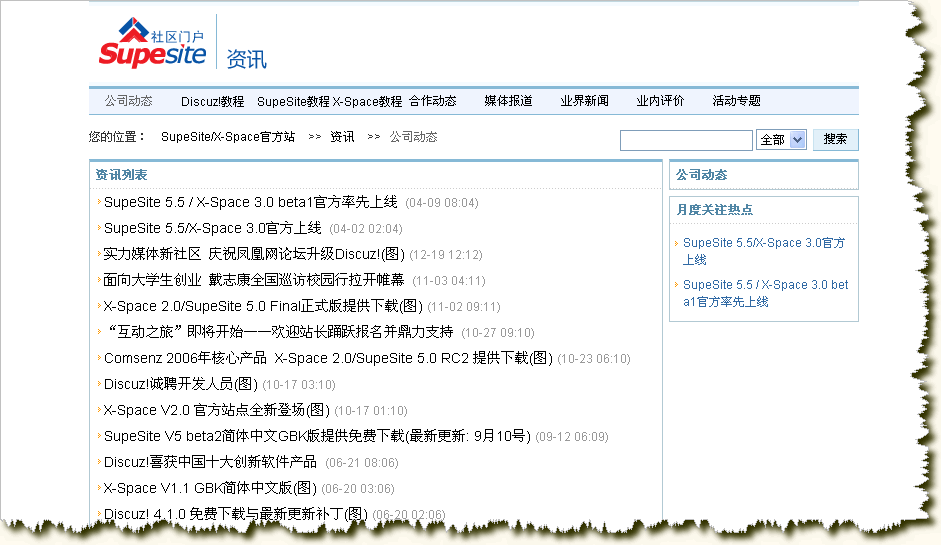Open article “互动之旅”即将开始
This screenshot has width=941, height=545.
point(280,332)
